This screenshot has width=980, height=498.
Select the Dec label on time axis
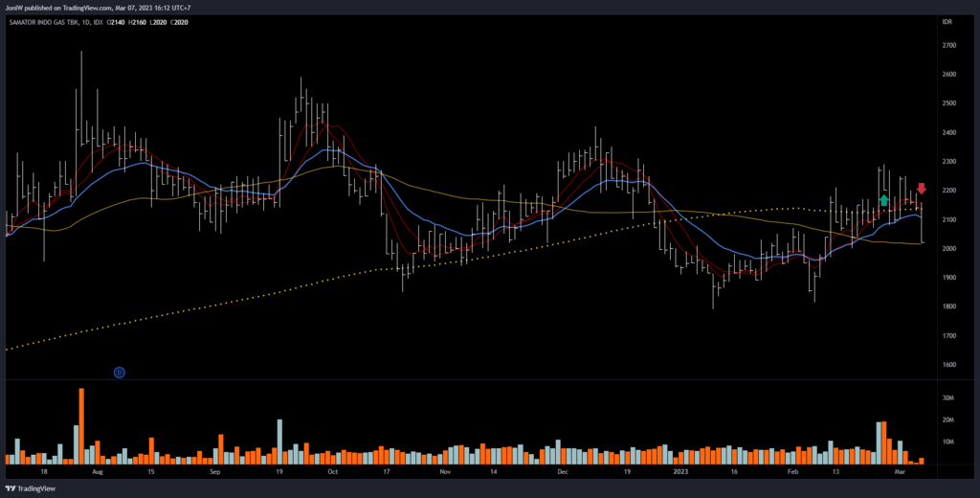tap(562, 472)
